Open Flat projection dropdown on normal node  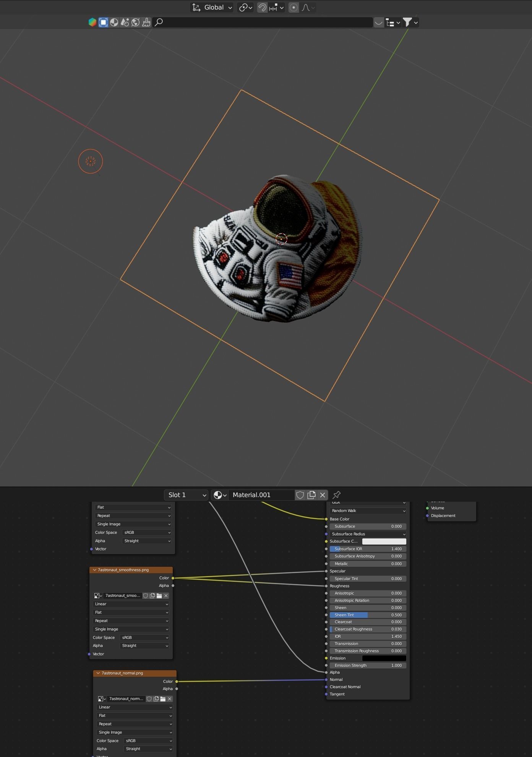(x=135, y=715)
